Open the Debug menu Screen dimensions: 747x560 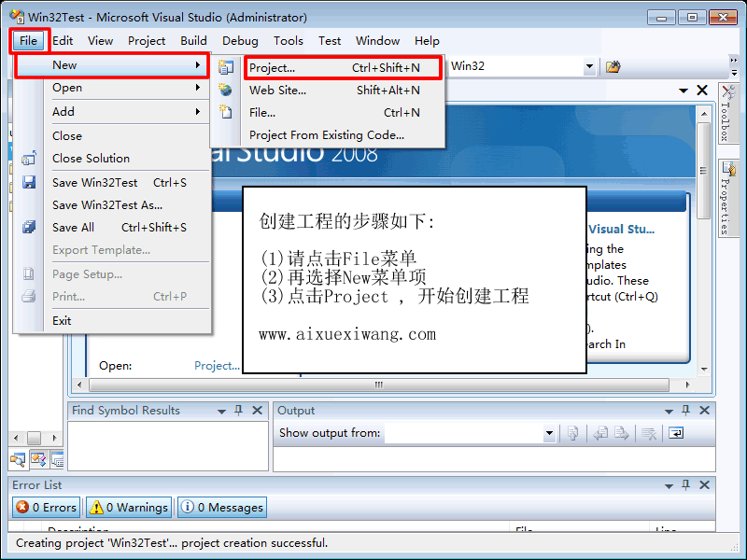point(240,40)
